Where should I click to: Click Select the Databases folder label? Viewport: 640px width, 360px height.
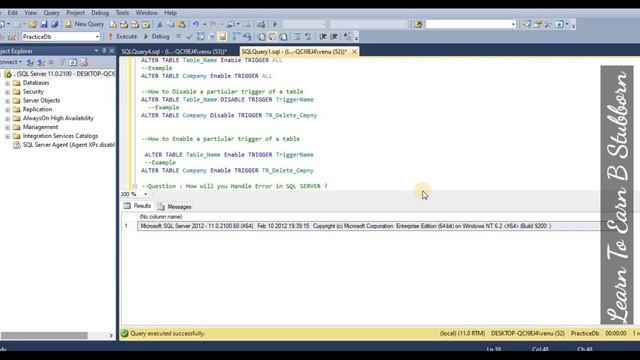coord(36,83)
